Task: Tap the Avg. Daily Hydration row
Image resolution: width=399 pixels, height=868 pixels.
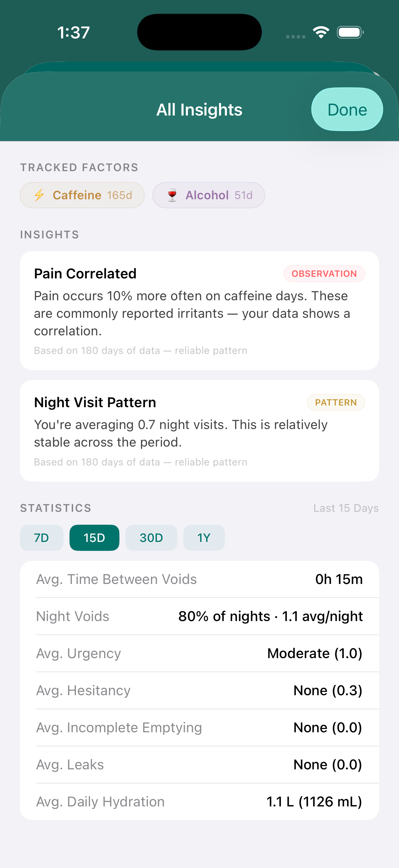Action: pyautogui.click(x=199, y=801)
